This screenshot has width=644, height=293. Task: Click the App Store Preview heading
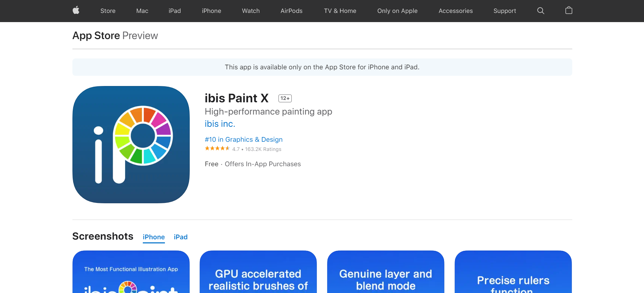pyautogui.click(x=115, y=36)
